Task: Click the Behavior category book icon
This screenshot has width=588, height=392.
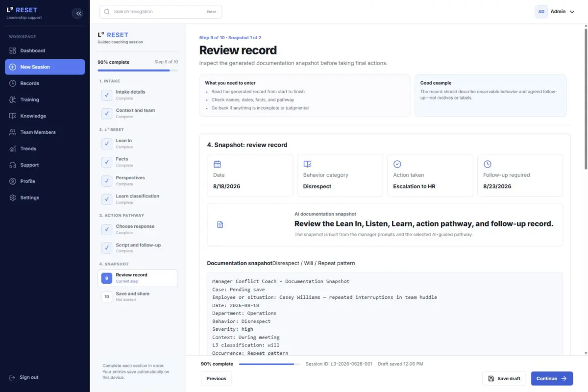Action: point(307,164)
